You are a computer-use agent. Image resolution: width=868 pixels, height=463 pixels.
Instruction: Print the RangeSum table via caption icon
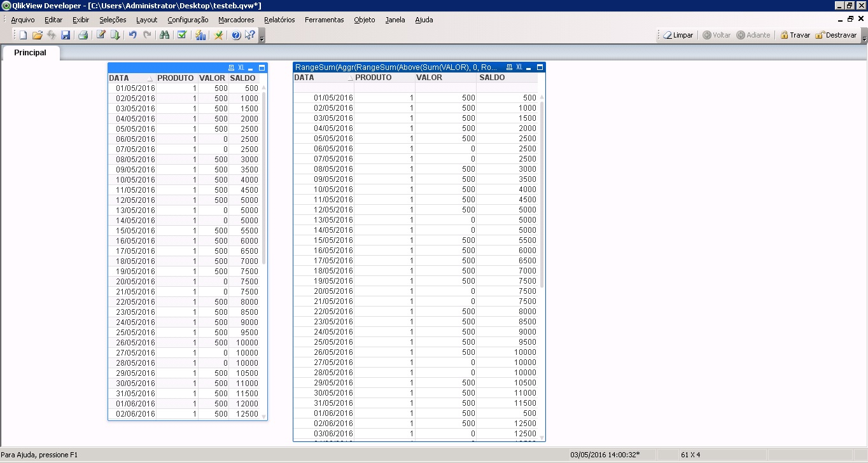pos(509,67)
